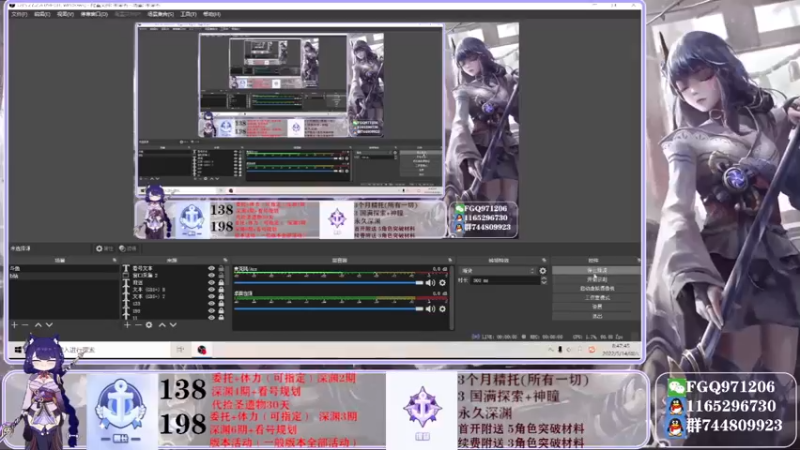This screenshot has height=450, width=800.
Task: Move source up with arrow icon
Action: pos(162,324)
